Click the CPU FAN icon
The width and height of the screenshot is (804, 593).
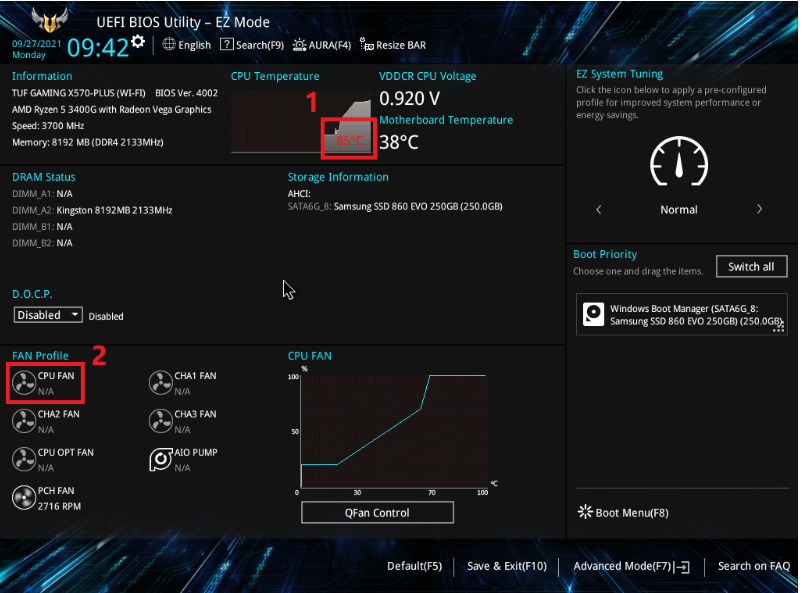click(24, 383)
